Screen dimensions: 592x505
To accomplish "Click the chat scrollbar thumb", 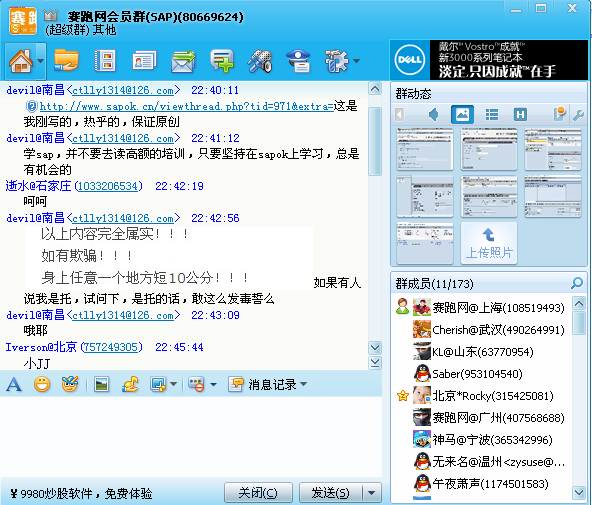I will (x=375, y=142).
